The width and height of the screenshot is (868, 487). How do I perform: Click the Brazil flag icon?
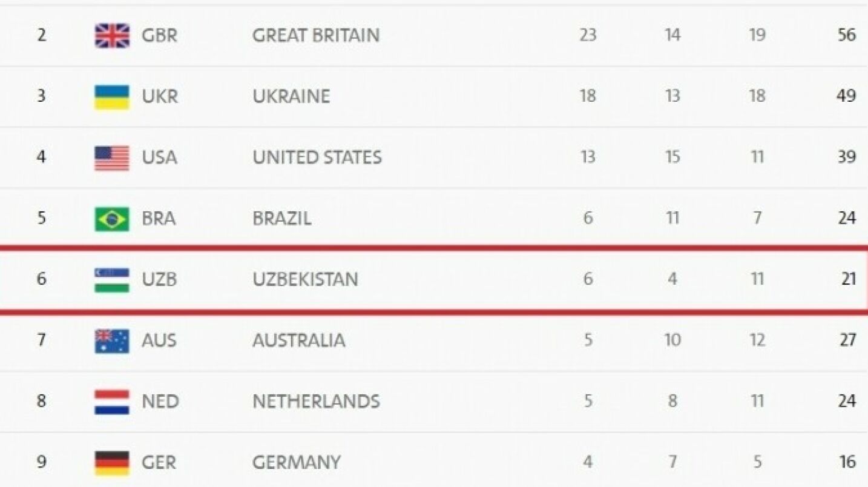(x=112, y=219)
